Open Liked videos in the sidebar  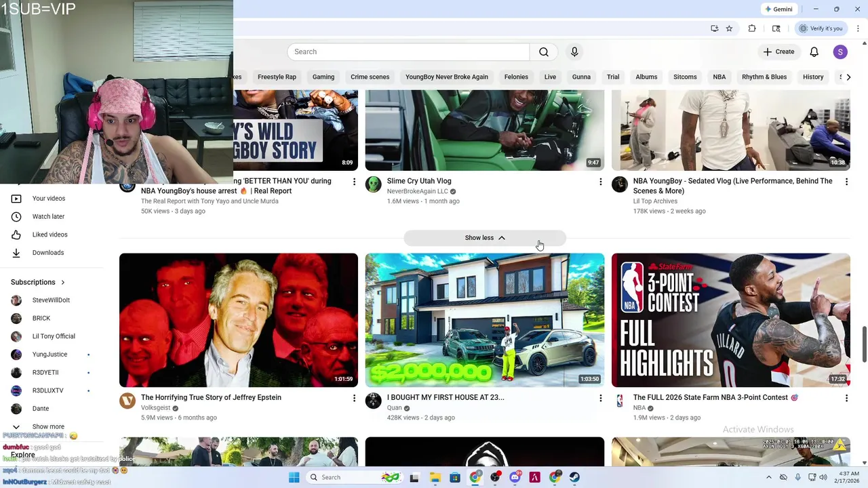coord(50,235)
